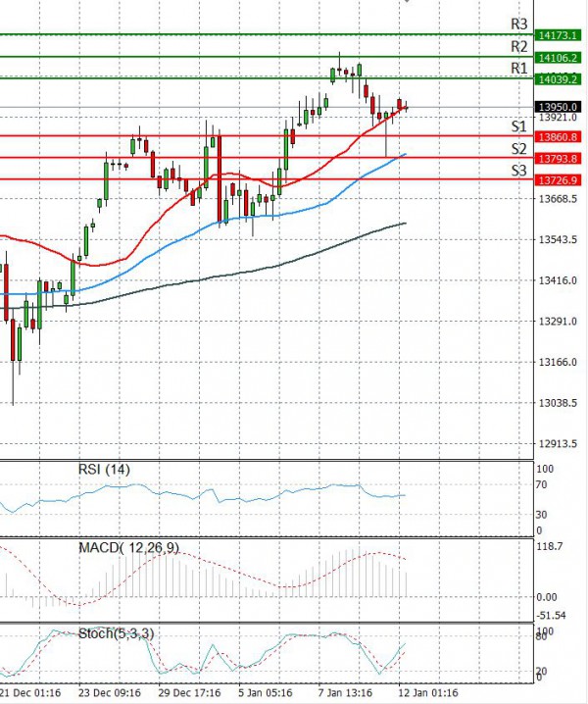Click the R1 resistance price label 14039.2
This screenshot has width=588, height=704.
point(558,79)
